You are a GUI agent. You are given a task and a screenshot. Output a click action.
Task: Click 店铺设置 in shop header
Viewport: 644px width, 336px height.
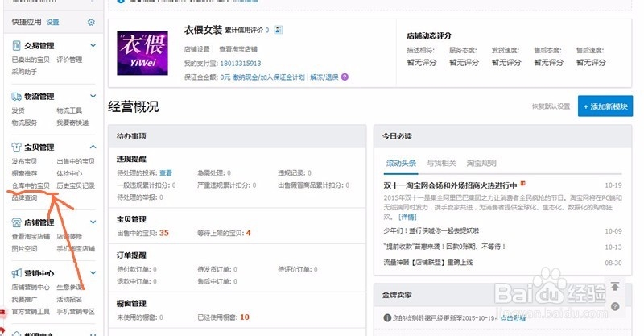pyautogui.click(x=196, y=49)
